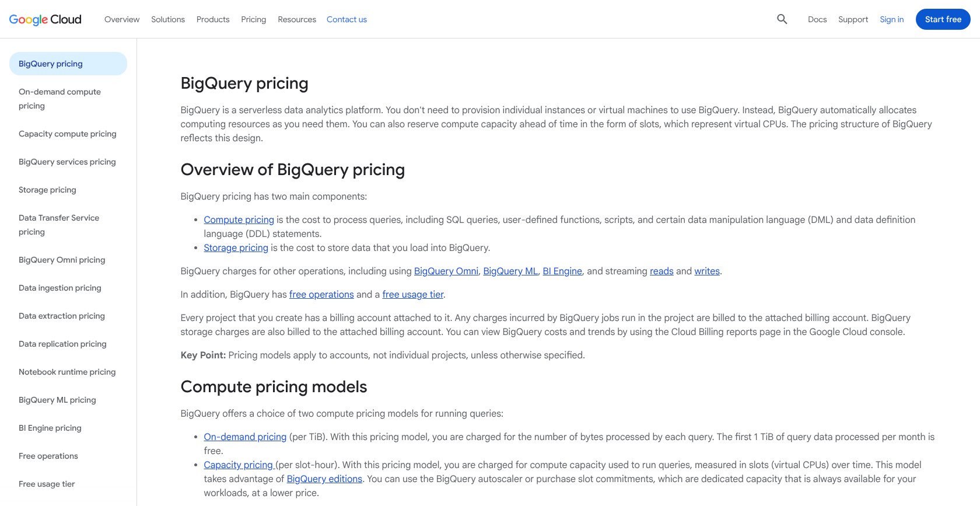The image size is (980, 506).
Task: Open Free operations sidebar item
Action: click(68, 456)
